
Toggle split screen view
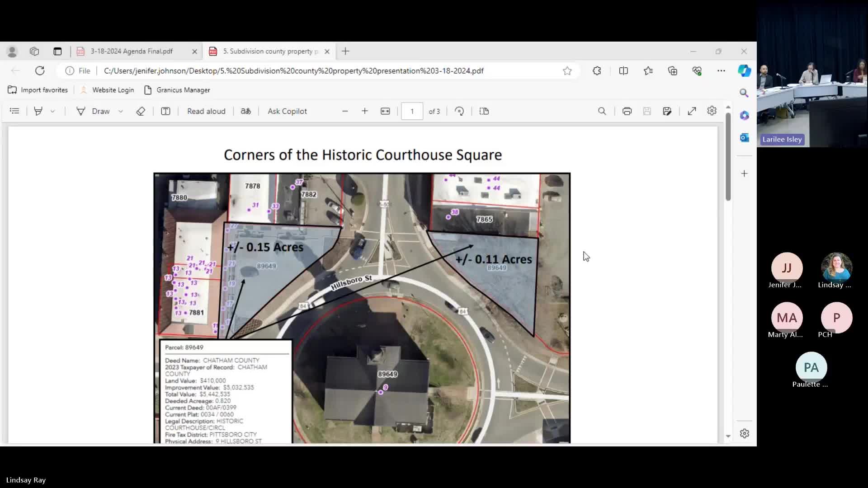623,71
